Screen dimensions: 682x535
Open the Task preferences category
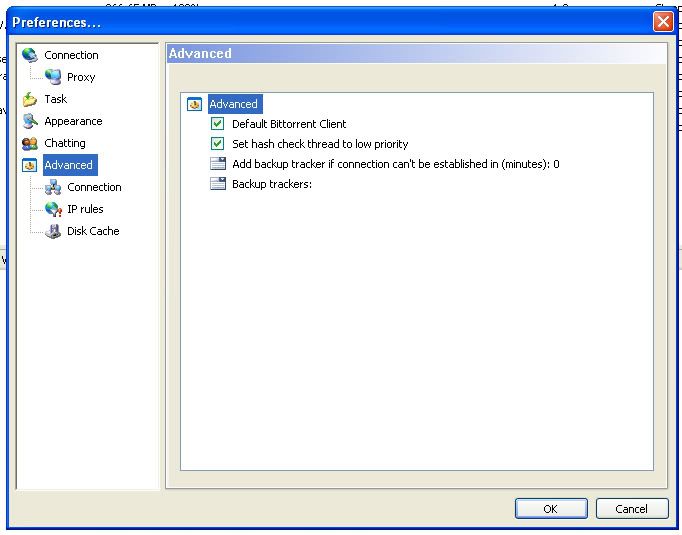(56, 99)
